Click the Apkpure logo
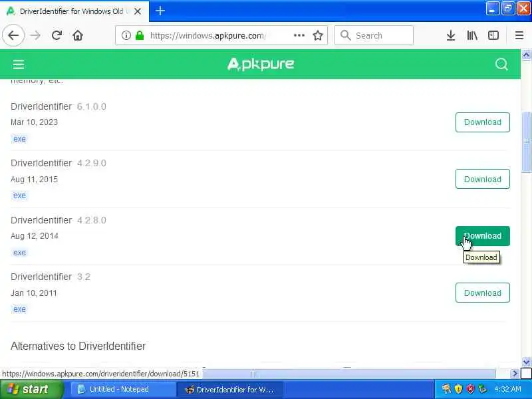532x399 pixels. coord(261,64)
